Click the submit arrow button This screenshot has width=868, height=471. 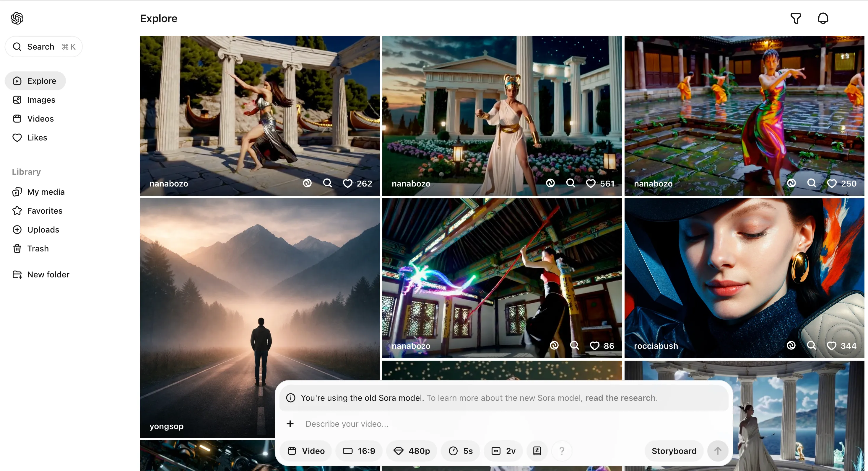click(718, 451)
